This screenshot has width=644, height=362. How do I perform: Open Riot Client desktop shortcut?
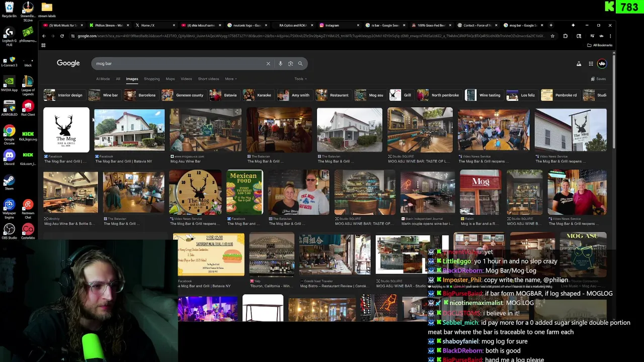click(28, 108)
